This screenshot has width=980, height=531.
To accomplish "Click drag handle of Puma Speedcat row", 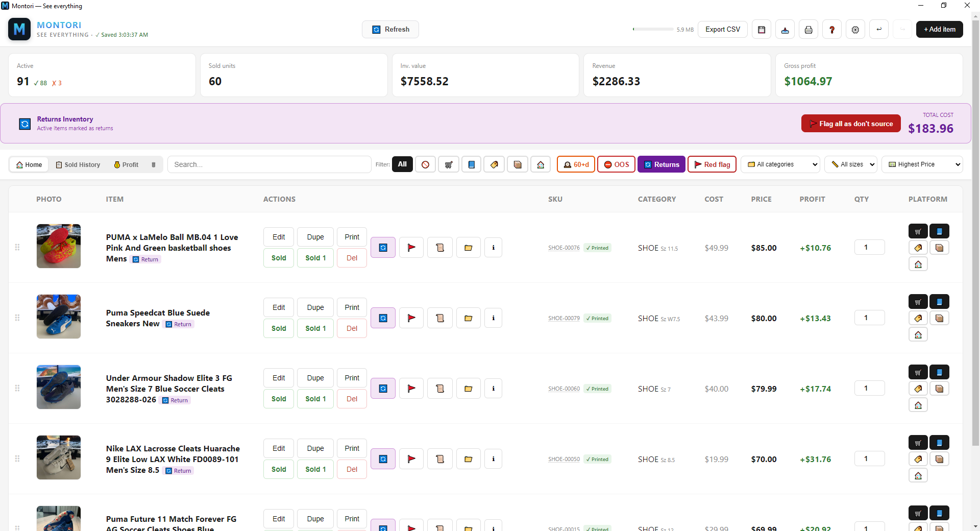I will point(17,318).
